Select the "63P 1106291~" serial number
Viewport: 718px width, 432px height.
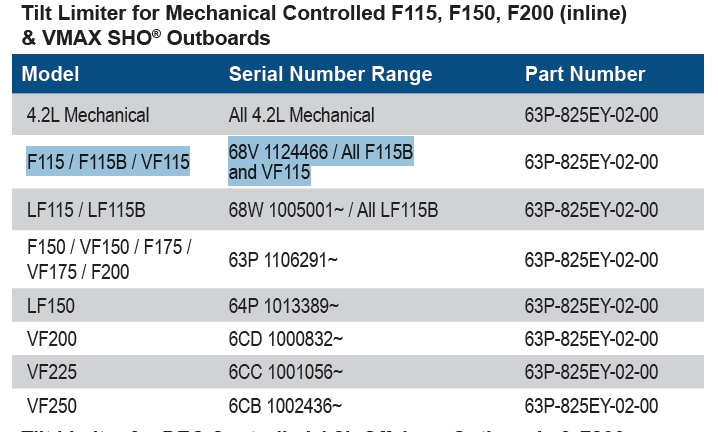click(x=283, y=260)
